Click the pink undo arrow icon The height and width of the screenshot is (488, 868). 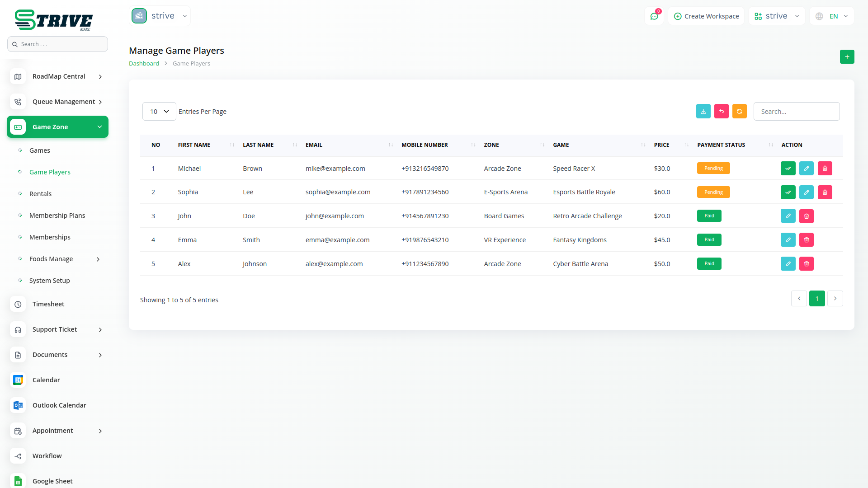click(721, 112)
